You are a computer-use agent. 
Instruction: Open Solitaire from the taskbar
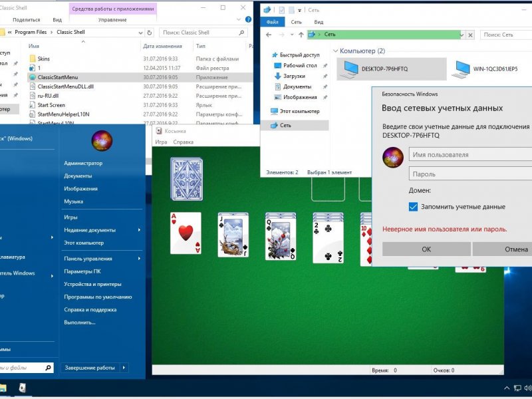tap(23, 388)
